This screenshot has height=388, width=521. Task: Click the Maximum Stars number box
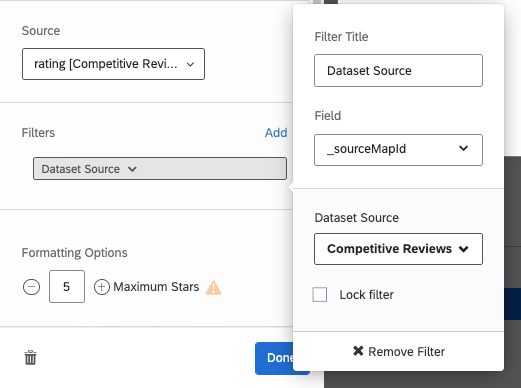[x=67, y=287]
